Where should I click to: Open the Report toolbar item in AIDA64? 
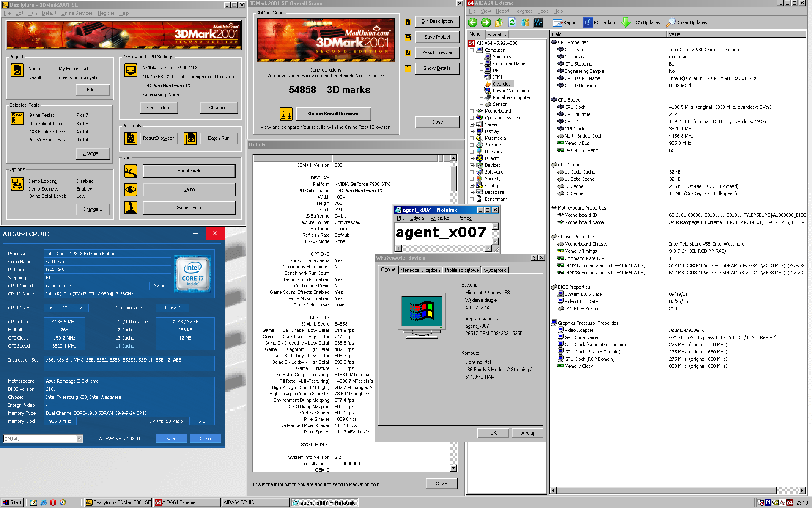(x=565, y=22)
